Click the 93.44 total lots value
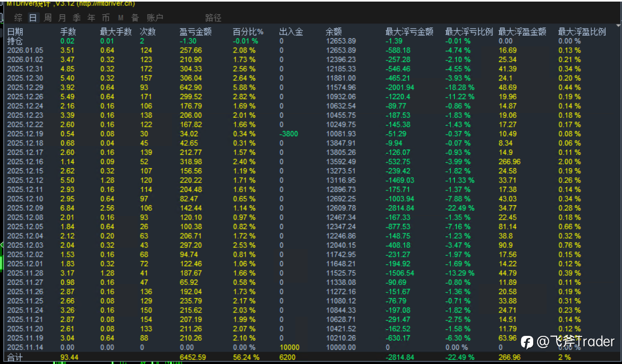Image resolution: width=622 pixels, height=364 pixels. [69, 357]
